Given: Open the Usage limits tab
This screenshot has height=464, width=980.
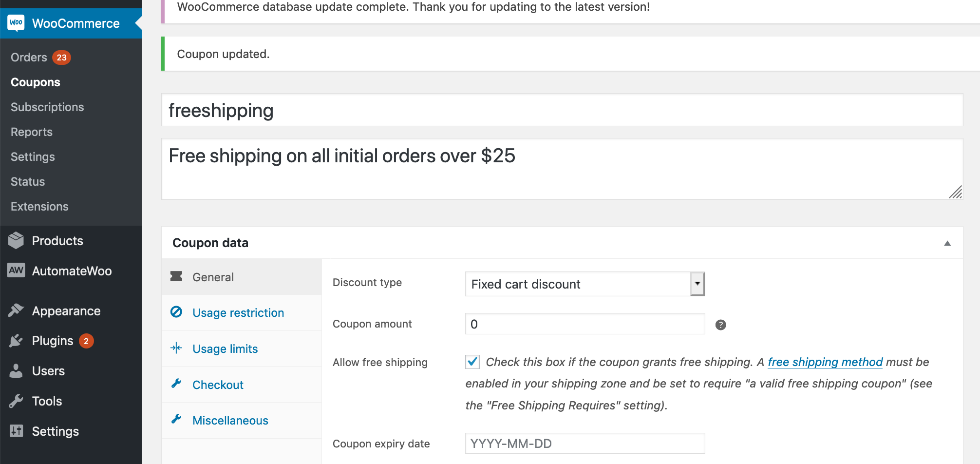Looking at the screenshot, I should [x=225, y=349].
